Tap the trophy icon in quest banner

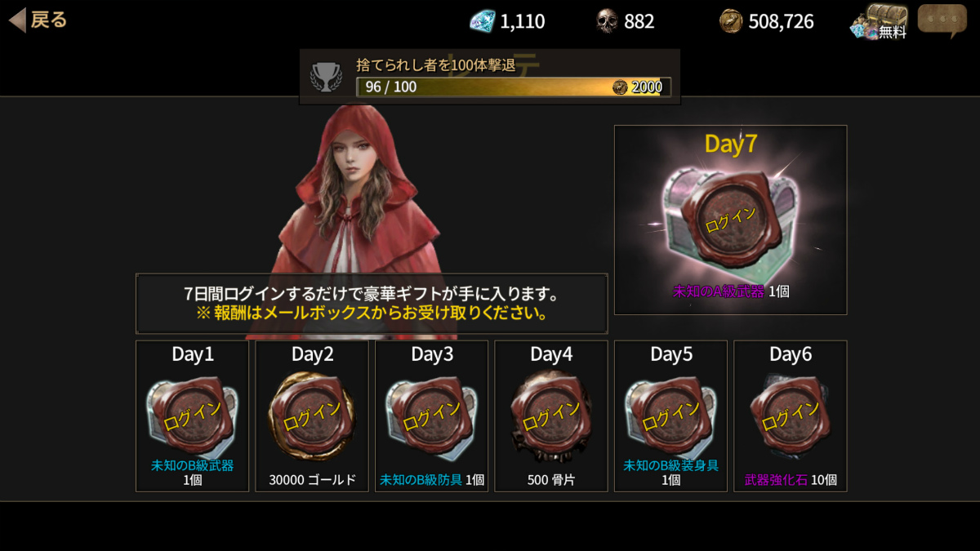tap(326, 77)
